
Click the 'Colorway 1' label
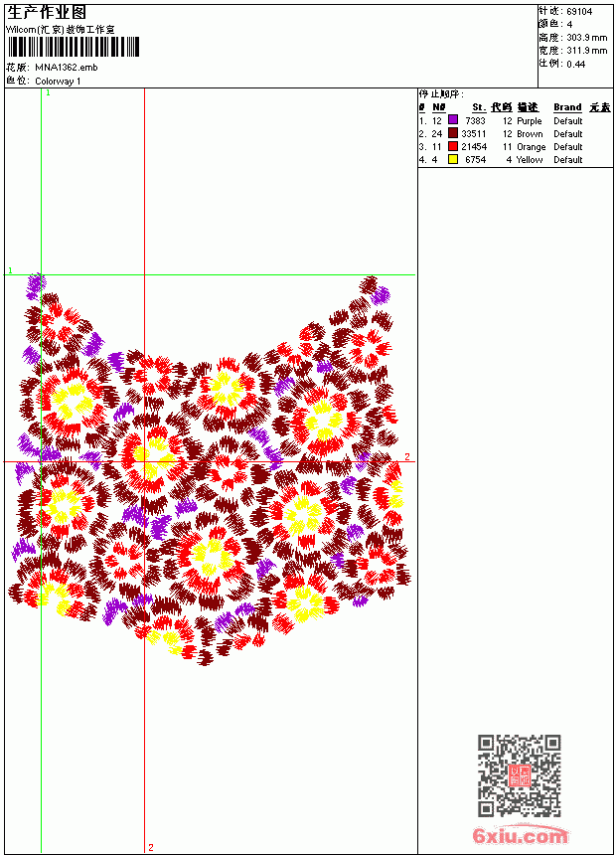point(58,82)
